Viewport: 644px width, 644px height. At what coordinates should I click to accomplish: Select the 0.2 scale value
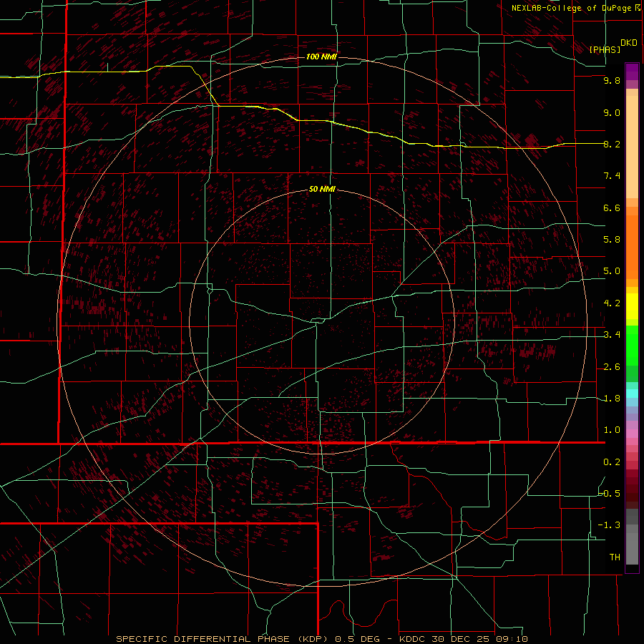(612, 462)
